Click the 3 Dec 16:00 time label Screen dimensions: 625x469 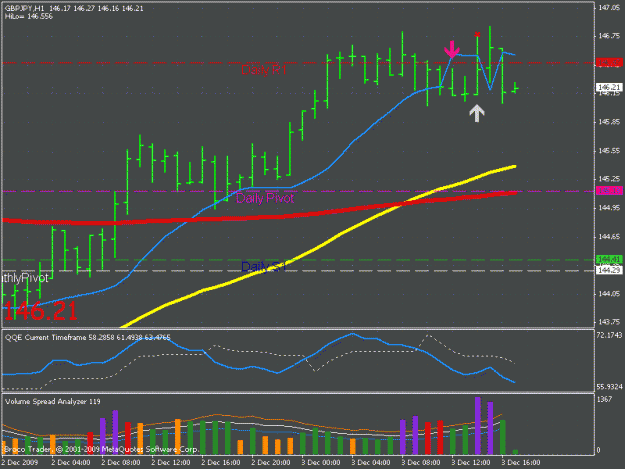click(x=521, y=463)
